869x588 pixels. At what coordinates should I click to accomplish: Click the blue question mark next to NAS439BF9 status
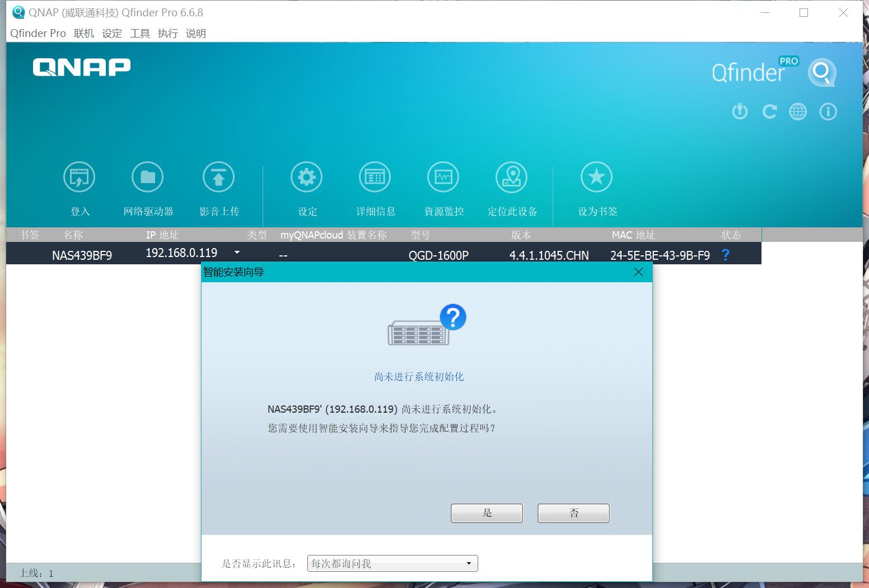pyautogui.click(x=725, y=255)
